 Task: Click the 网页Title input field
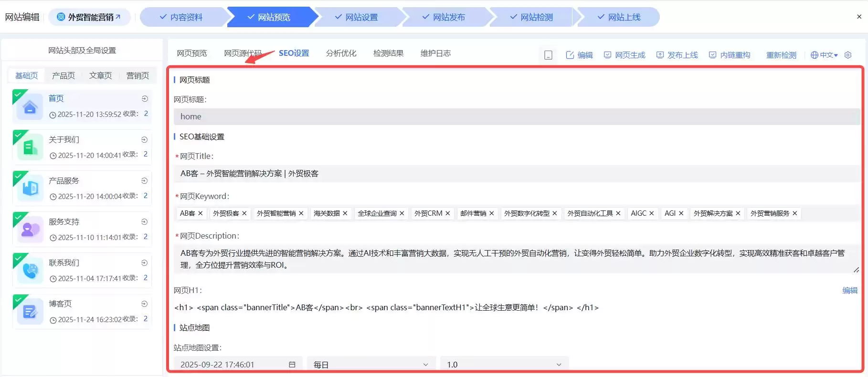517,174
